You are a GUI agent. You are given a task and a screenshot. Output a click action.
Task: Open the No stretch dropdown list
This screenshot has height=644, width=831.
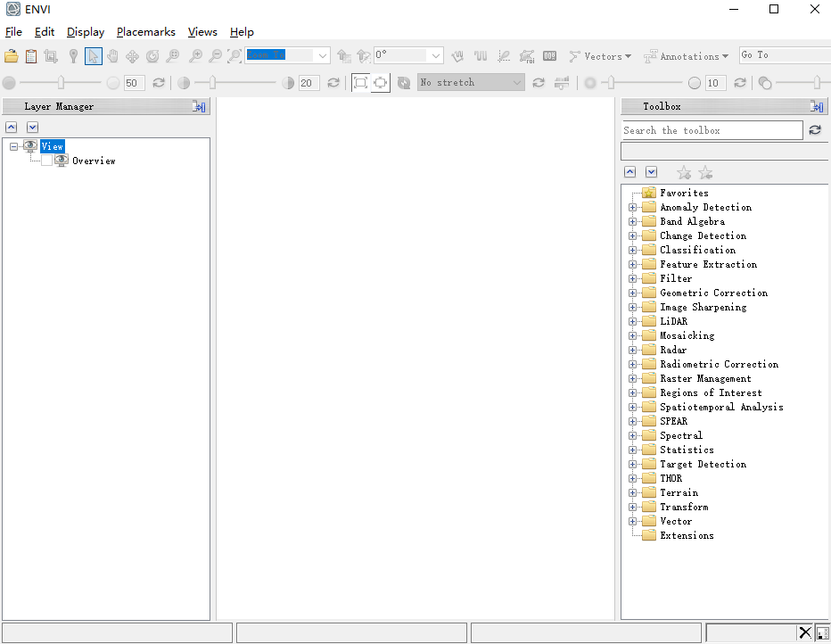pos(517,83)
